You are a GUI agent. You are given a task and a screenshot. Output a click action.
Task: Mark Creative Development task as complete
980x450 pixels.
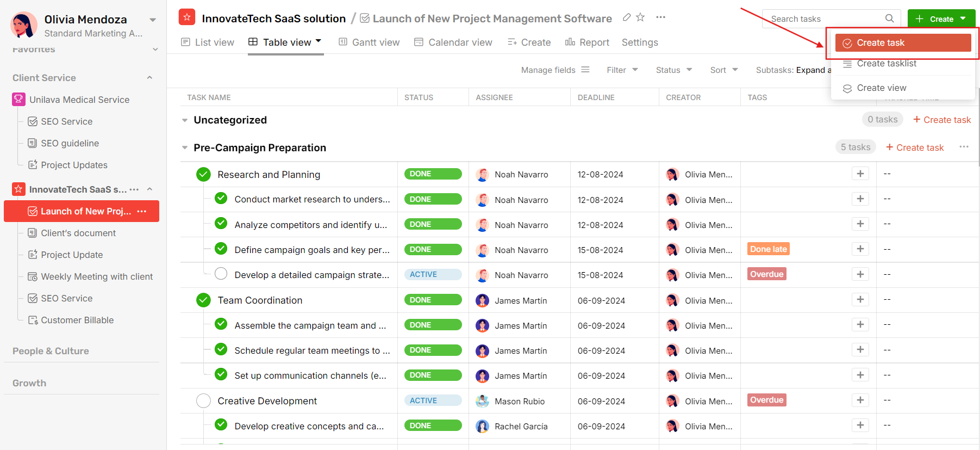pos(203,401)
